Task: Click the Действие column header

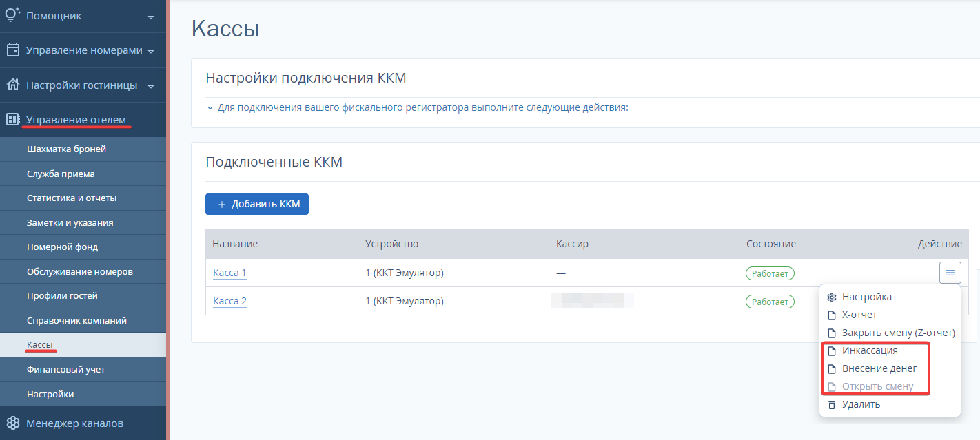Action: pos(940,244)
